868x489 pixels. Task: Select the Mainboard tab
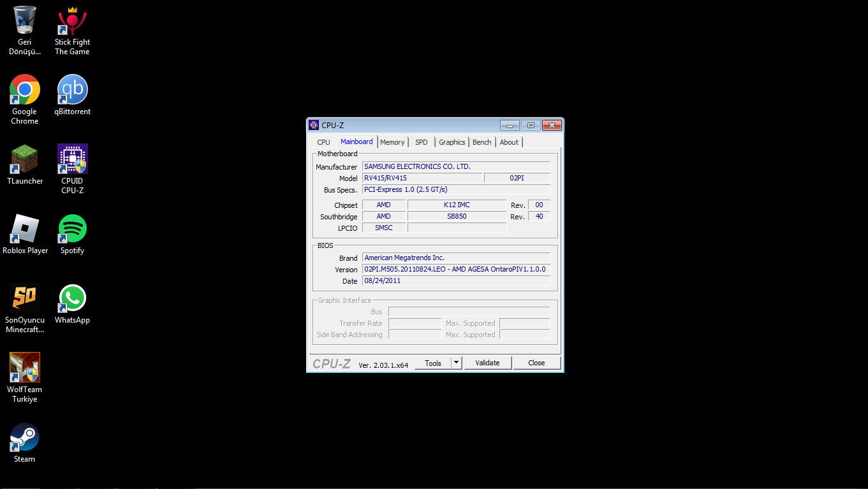(x=357, y=142)
